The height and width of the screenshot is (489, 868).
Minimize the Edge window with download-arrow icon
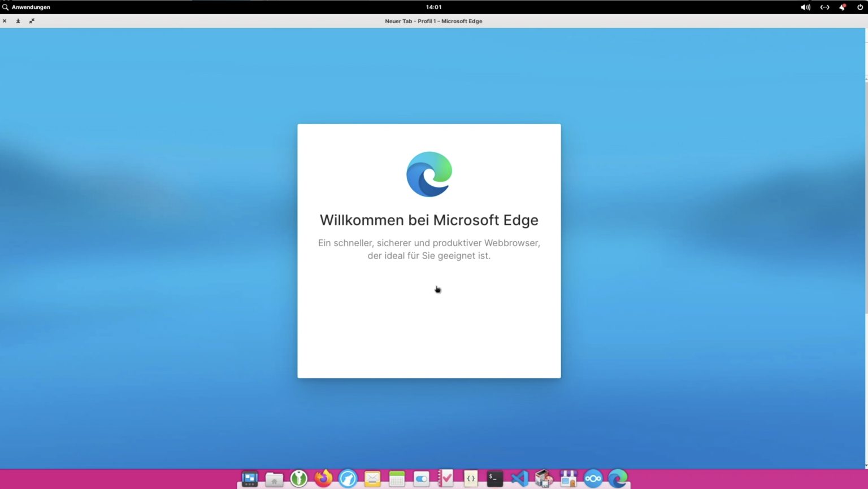18,21
